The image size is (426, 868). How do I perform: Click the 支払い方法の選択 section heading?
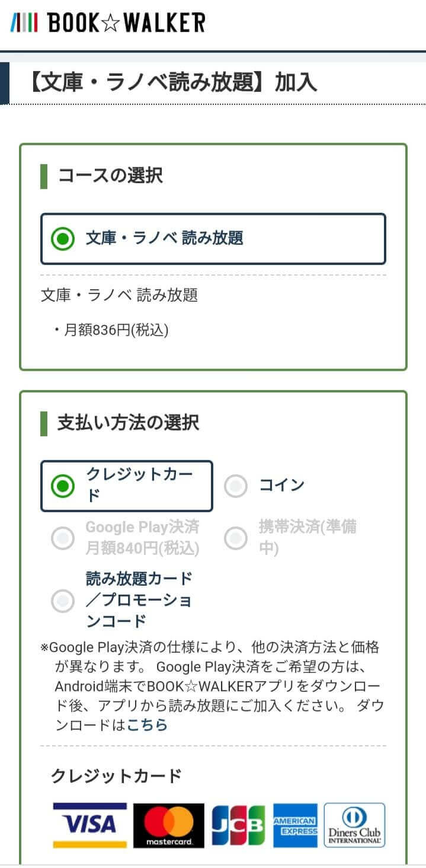click(128, 423)
